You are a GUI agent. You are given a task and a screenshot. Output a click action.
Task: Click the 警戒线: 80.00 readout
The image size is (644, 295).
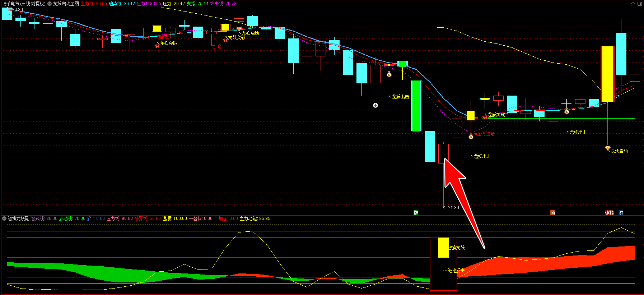point(44,218)
